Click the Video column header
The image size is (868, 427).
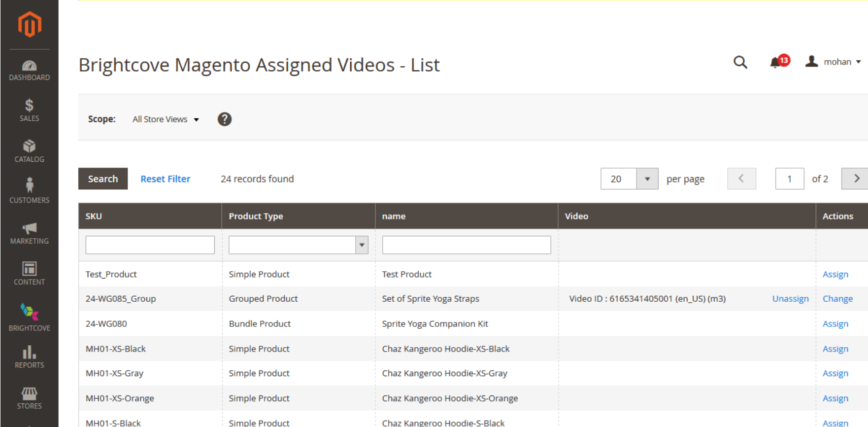[687, 216]
